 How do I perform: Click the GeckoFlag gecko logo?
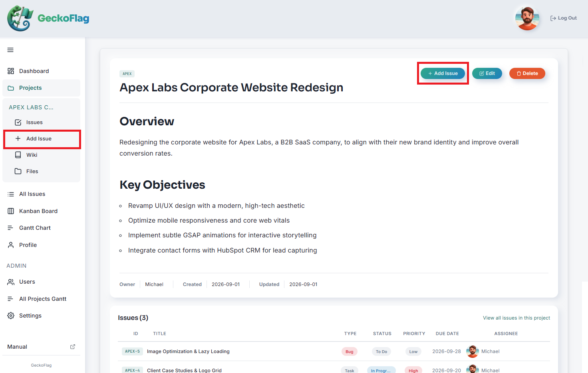coord(20,18)
